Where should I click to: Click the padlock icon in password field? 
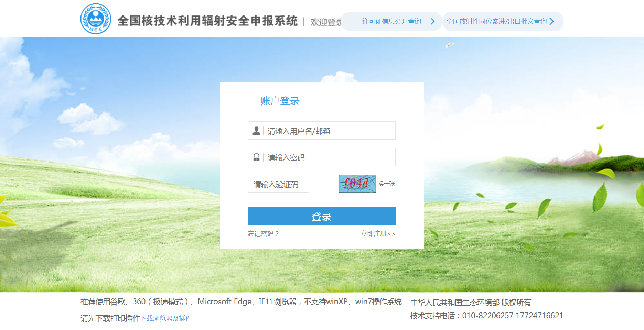click(x=256, y=157)
